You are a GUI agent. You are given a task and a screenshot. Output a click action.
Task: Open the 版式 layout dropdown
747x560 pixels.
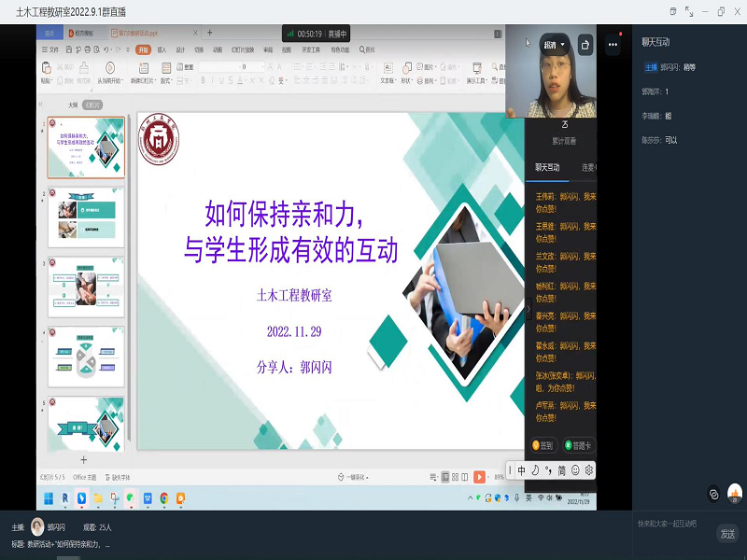click(166, 81)
